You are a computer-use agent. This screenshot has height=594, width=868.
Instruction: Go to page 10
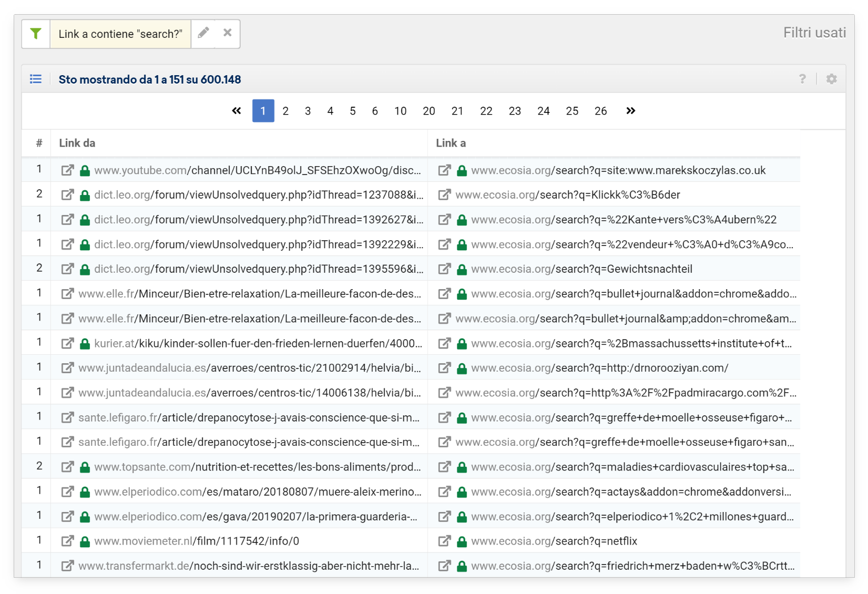click(401, 111)
